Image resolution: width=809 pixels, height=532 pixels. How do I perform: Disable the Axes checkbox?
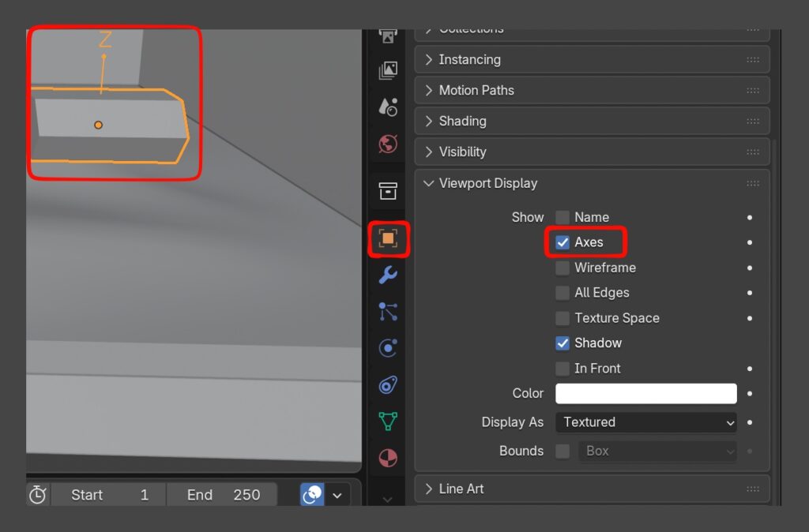click(563, 242)
